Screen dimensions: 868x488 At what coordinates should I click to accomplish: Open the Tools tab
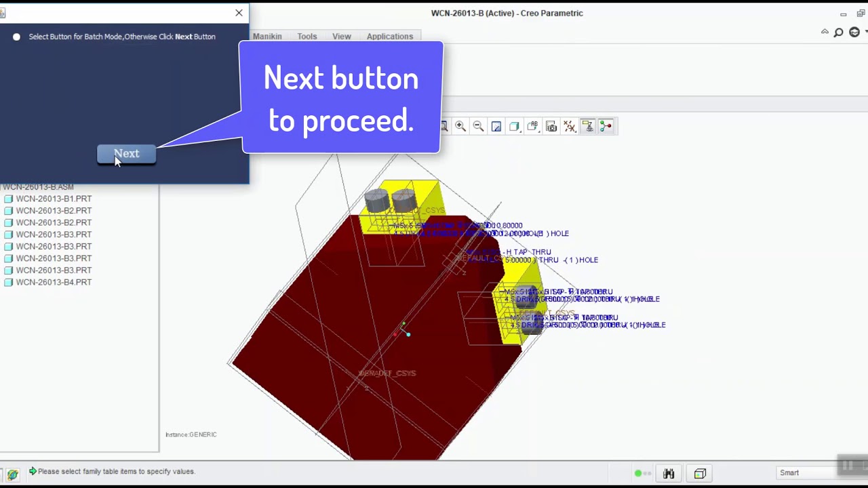[x=307, y=37]
